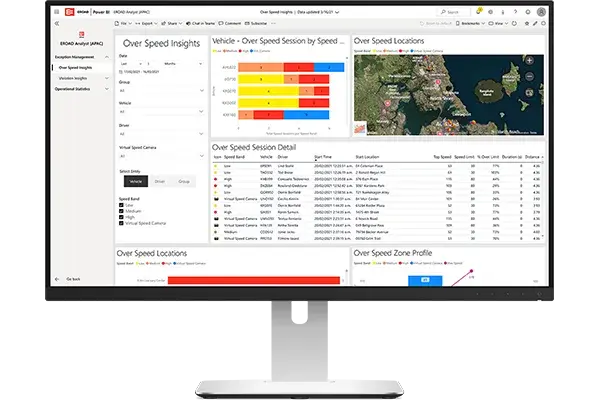The image size is (600, 400).
Task: Sort by the Start Time column header
Action: click(323, 157)
